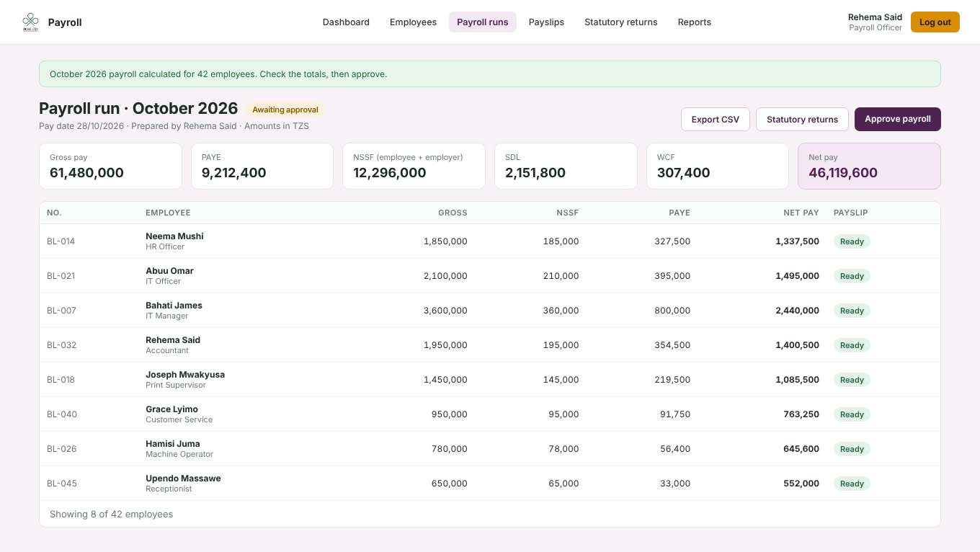The image size is (980, 552).
Task: Click the Ready badge for Upendo Massawe
Action: pos(852,484)
